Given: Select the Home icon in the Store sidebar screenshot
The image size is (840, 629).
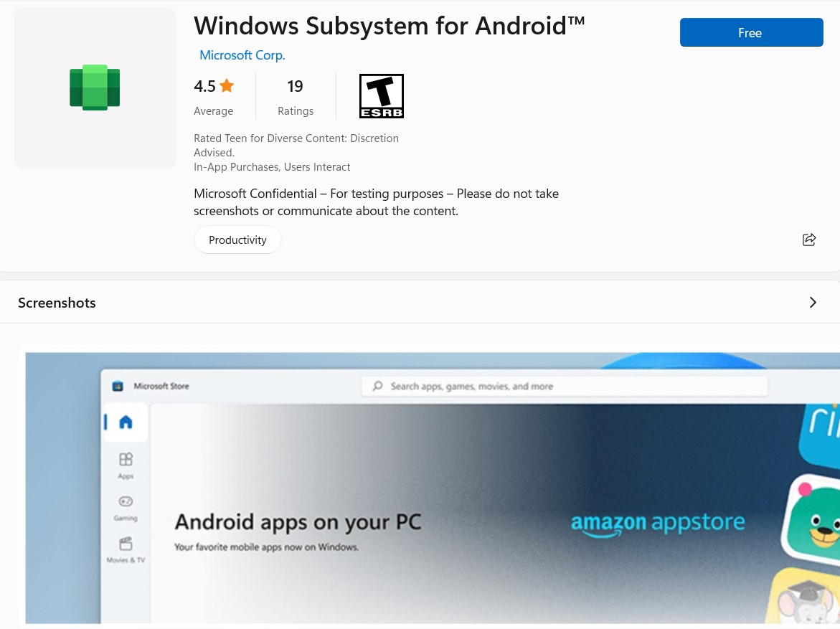Looking at the screenshot, I should pyautogui.click(x=126, y=422).
